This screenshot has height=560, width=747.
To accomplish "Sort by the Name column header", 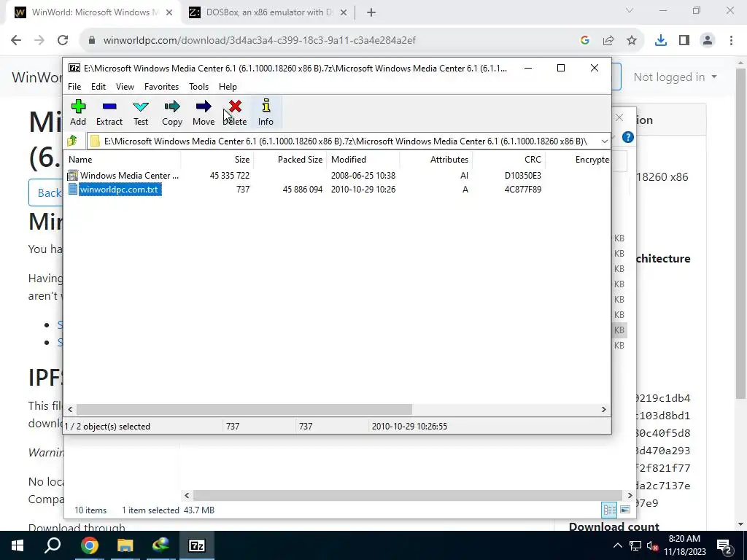I will pyautogui.click(x=123, y=160).
